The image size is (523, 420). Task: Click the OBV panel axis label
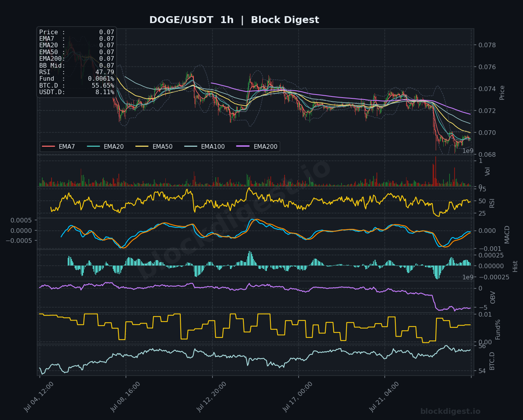[493, 297]
